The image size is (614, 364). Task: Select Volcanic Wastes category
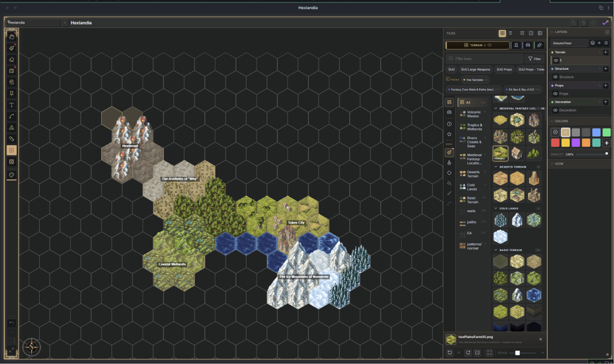pos(473,114)
